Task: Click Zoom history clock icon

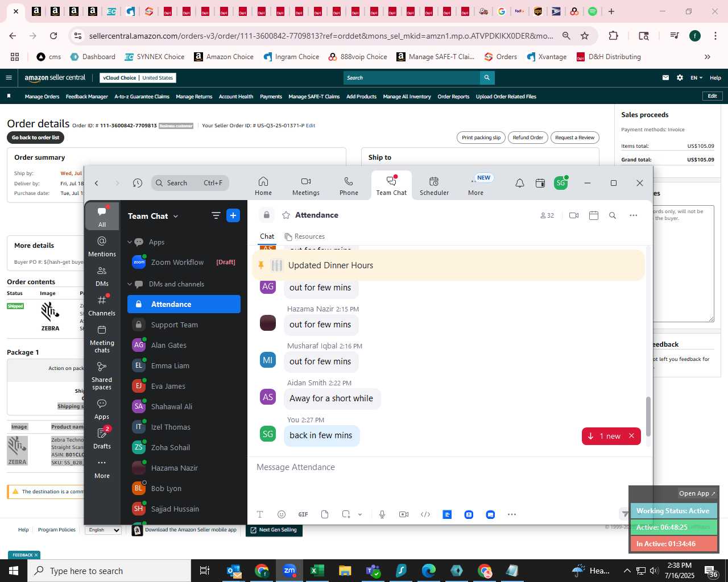Action: tap(138, 183)
